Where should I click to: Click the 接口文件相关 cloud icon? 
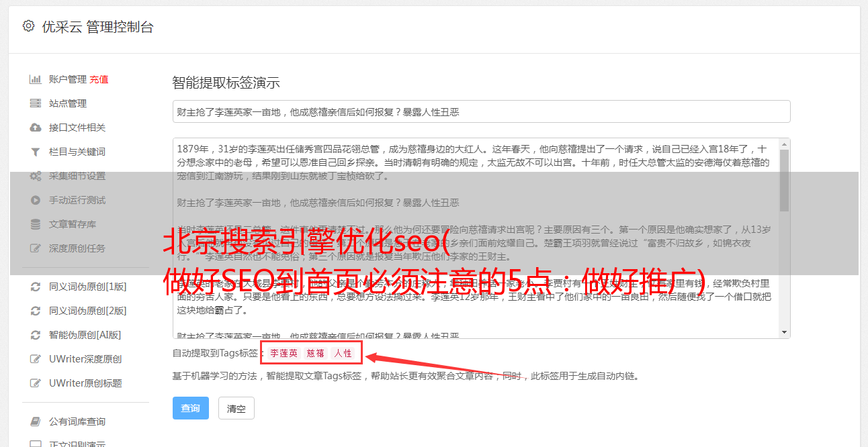[36, 128]
